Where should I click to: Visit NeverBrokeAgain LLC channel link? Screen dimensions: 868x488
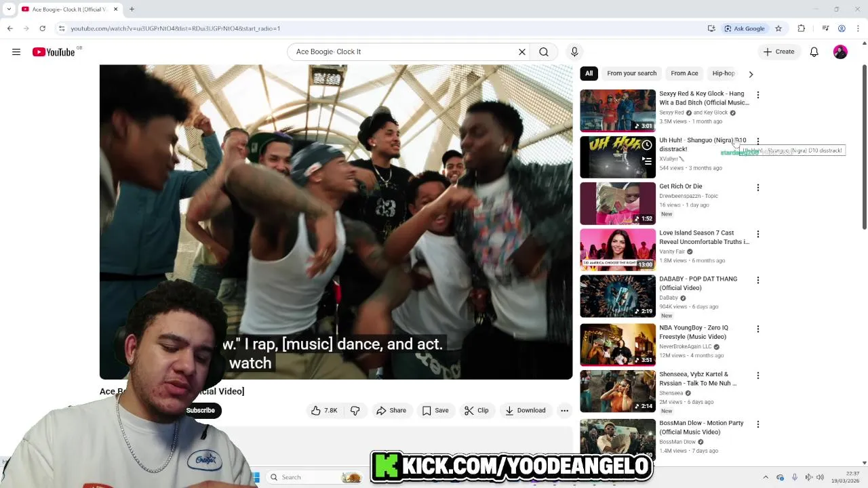tap(686, 346)
